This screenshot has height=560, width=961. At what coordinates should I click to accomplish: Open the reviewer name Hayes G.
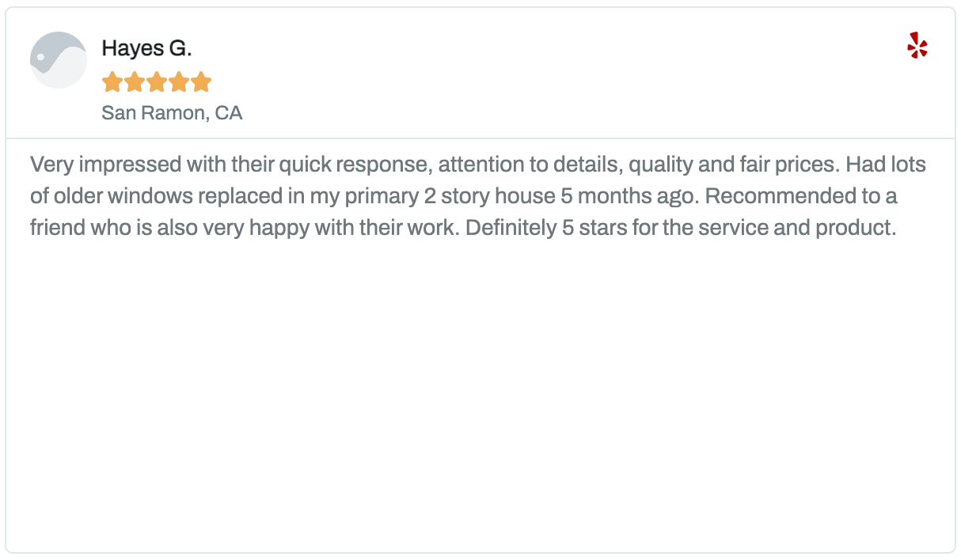click(x=146, y=49)
